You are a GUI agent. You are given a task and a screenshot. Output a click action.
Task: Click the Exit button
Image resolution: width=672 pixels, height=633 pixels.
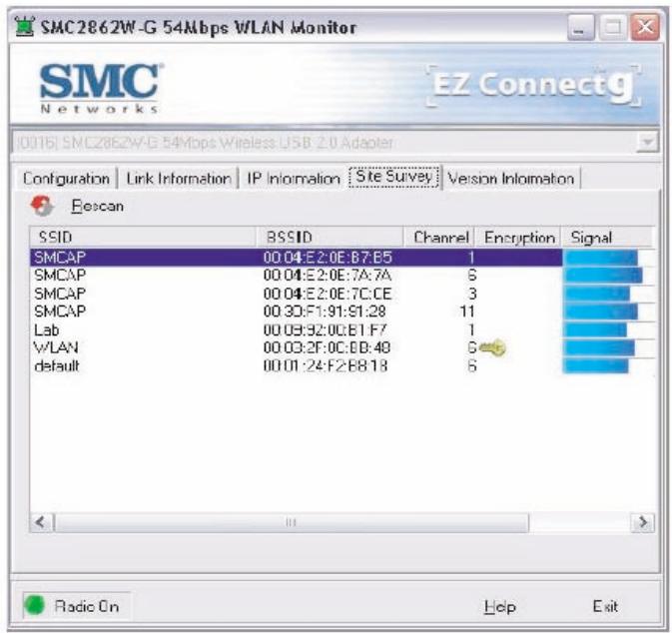[605, 606]
